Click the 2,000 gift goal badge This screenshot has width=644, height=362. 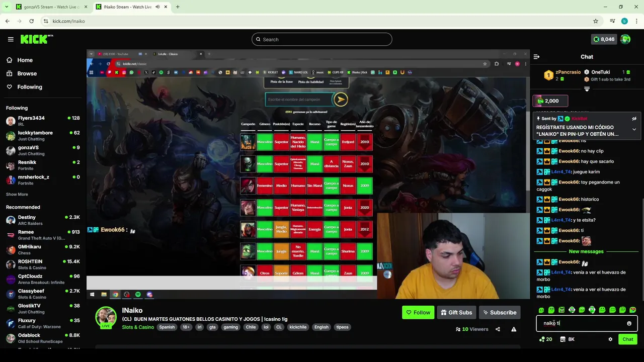tap(550, 101)
